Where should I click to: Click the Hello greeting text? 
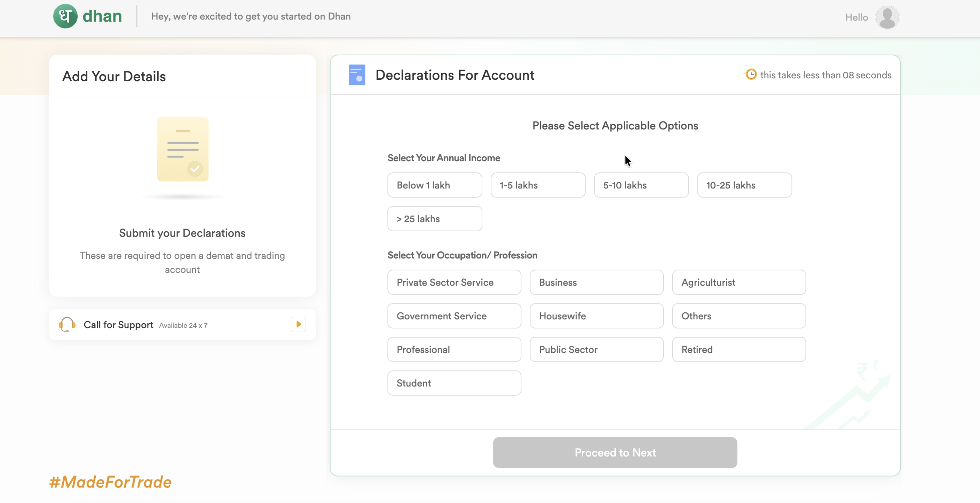click(x=856, y=17)
